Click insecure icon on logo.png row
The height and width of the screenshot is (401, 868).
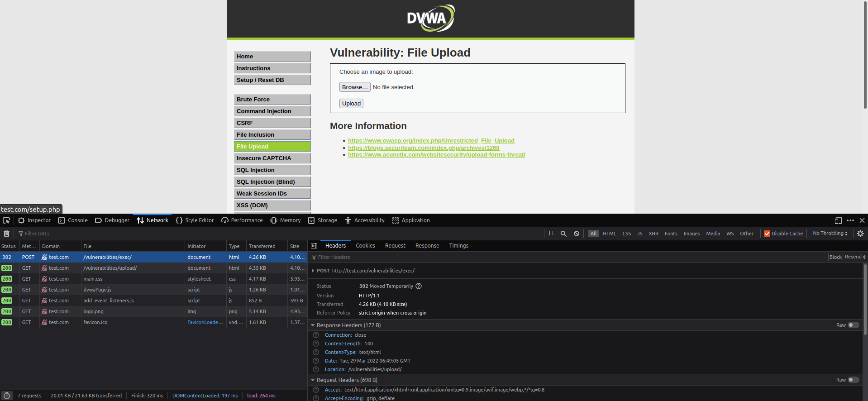pos(44,311)
